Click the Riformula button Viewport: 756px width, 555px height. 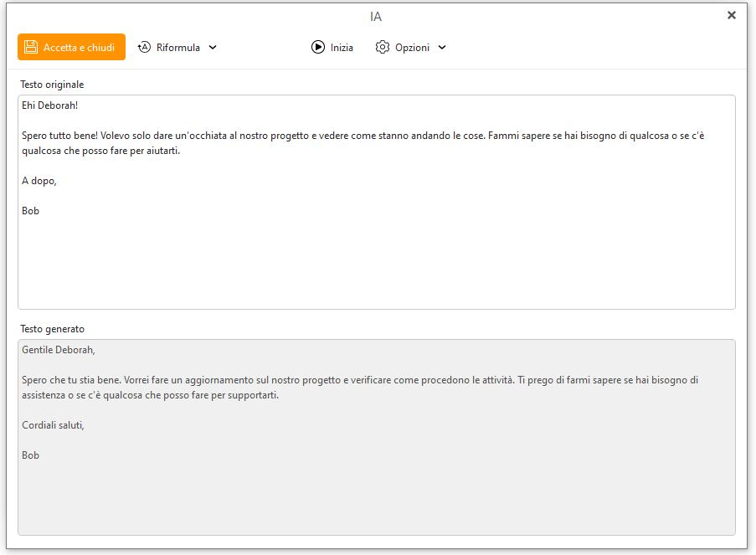tap(177, 47)
